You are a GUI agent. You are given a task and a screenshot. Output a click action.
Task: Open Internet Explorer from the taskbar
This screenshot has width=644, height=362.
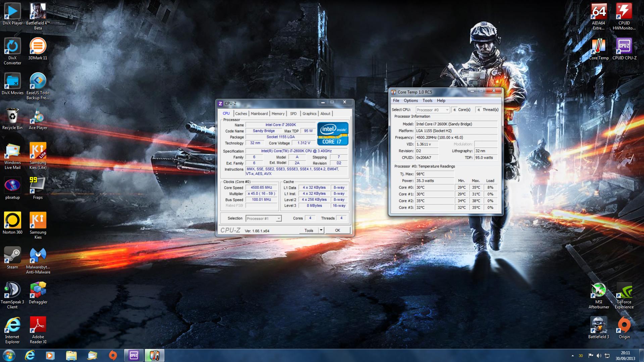(30, 355)
